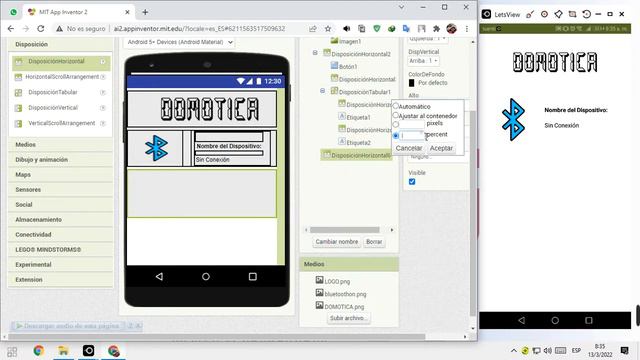Expand the Social palette section

point(61,204)
